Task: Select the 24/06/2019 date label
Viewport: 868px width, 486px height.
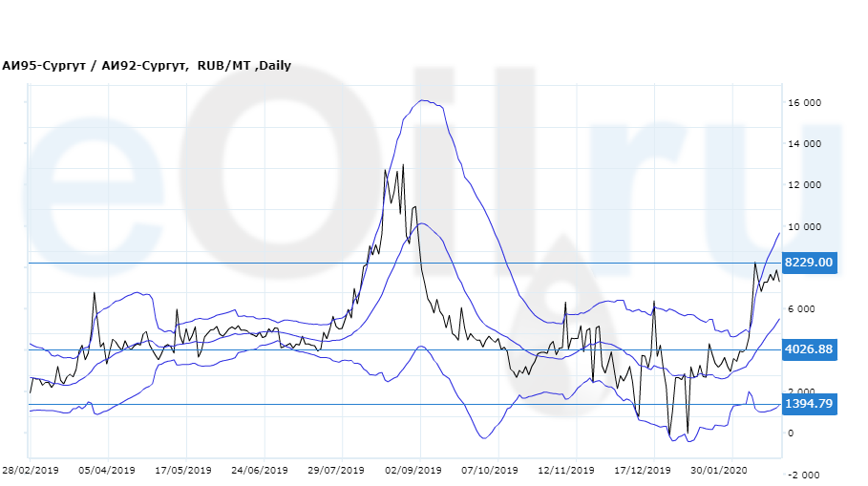Action: click(260, 470)
